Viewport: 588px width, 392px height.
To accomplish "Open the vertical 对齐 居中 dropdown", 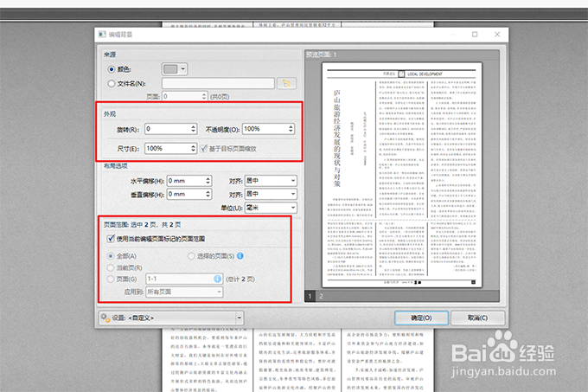I will pos(271,194).
